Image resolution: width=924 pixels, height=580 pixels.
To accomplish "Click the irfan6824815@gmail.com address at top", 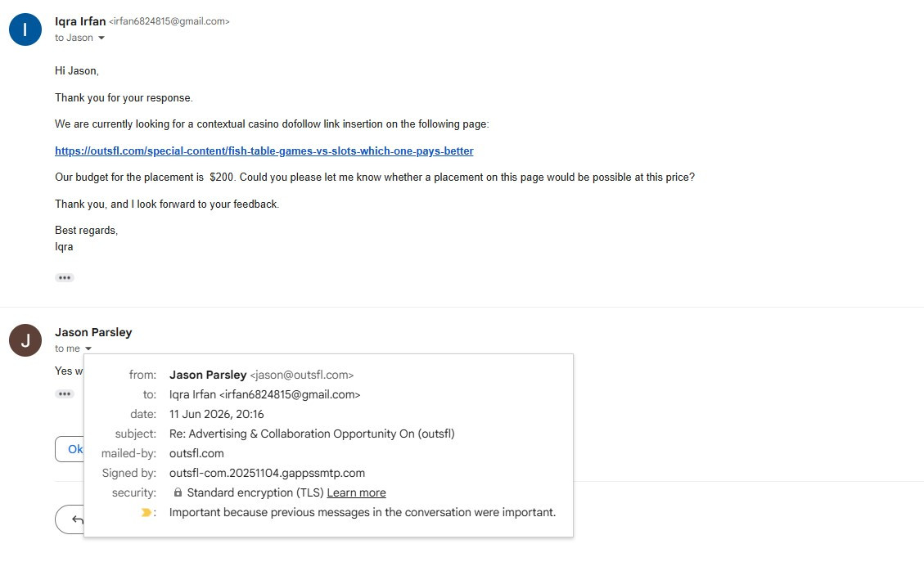I will tap(169, 21).
